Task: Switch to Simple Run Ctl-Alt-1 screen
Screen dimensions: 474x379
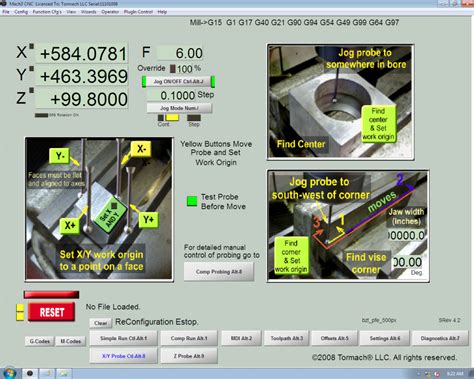Action: pos(123,338)
